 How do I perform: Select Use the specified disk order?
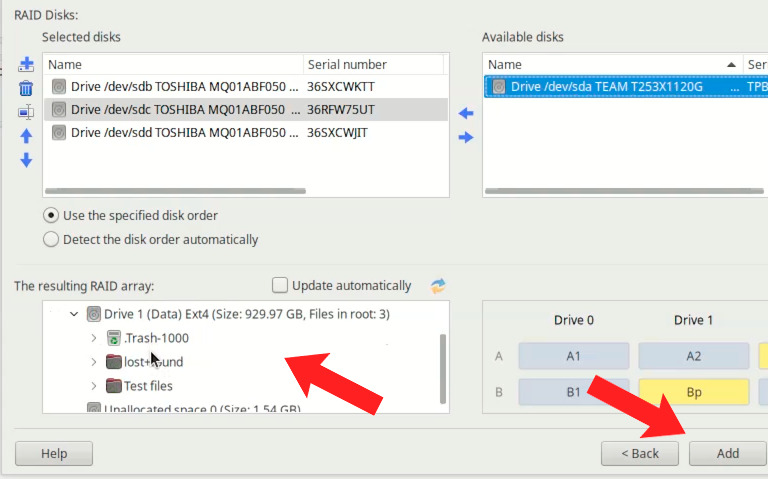51,216
